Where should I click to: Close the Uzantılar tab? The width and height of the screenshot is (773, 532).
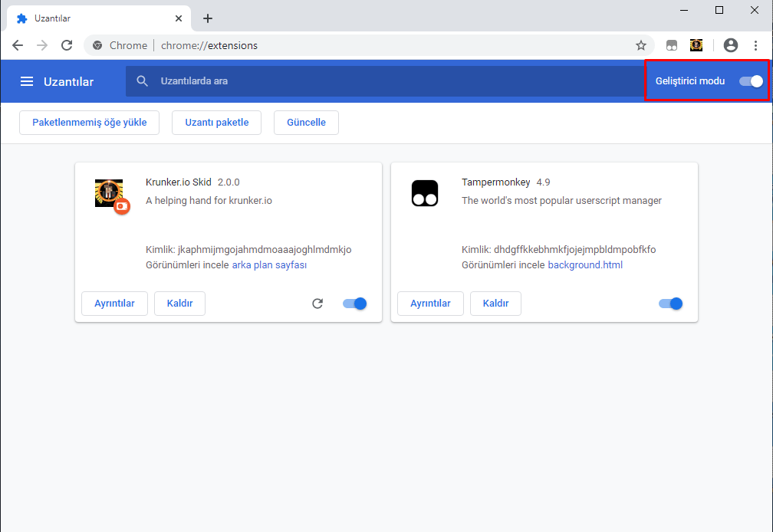click(179, 18)
